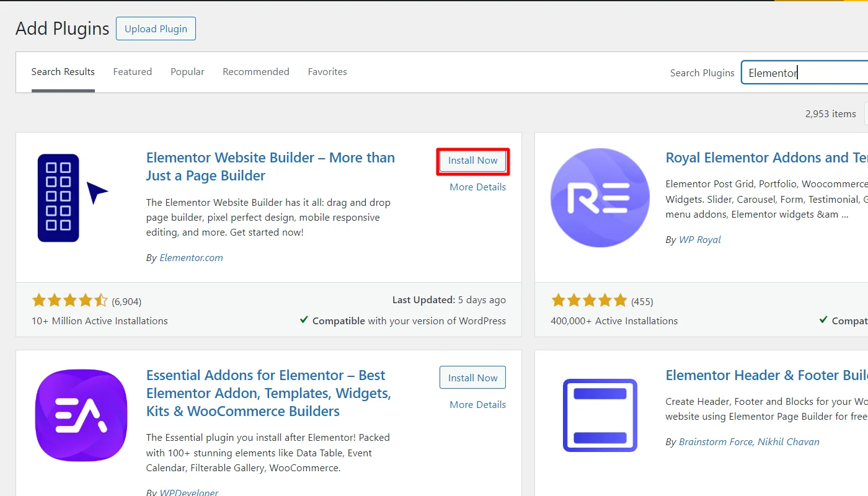Screen dimensions: 868x496
Task: Install the Elementor Website Builder plugin
Action: coord(472,161)
